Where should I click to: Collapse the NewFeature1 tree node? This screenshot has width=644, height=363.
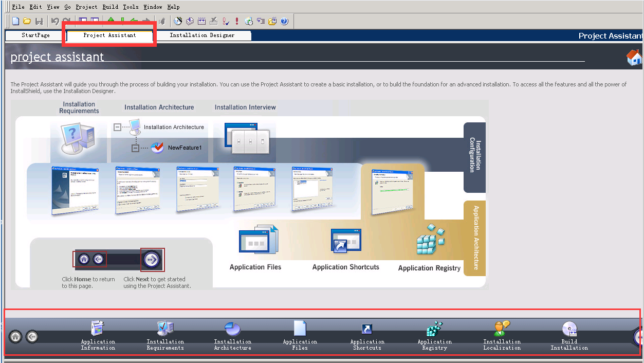pos(135,148)
